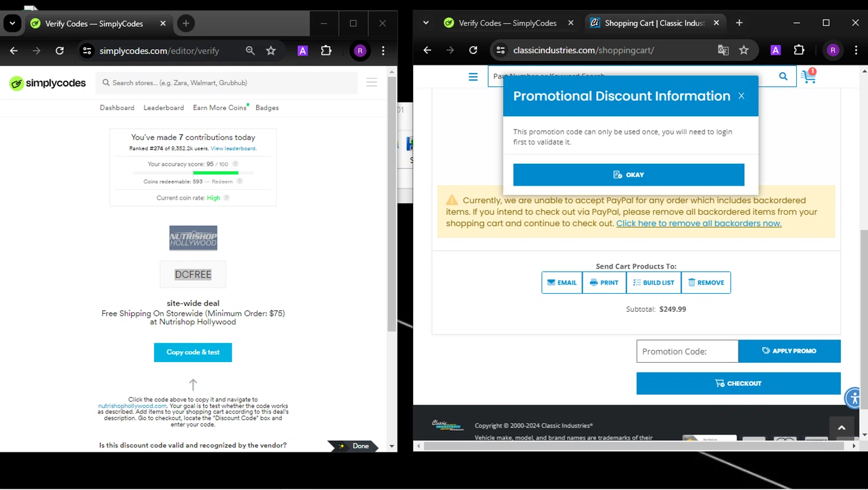Open the shopping cart icon with badge
This screenshot has height=490, width=868.
click(x=809, y=76)
